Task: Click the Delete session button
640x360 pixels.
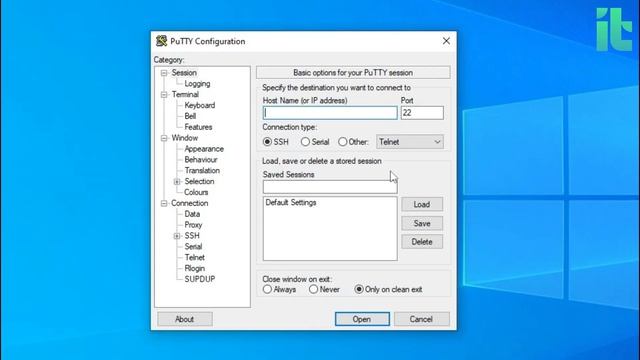Action: tap(422, 242)
